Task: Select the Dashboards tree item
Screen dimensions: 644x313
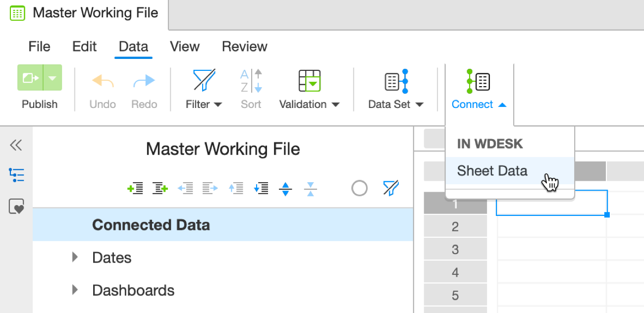Action: click(x=133, y=290)
